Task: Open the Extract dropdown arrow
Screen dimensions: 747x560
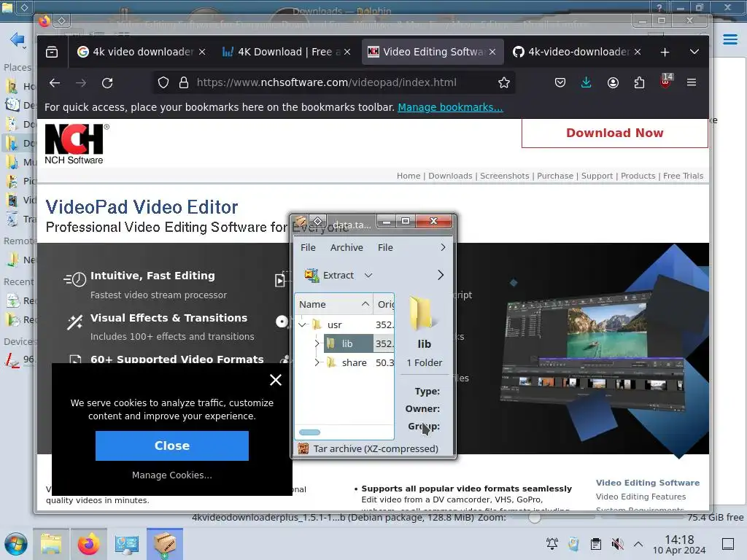Action: pos(368,275)
